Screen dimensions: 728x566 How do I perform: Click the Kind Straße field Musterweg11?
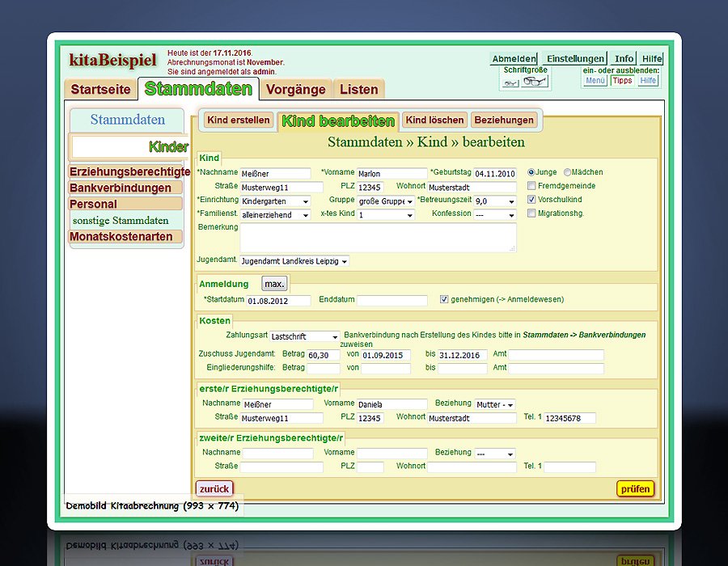pyautogui.click(x=281, y=188)
